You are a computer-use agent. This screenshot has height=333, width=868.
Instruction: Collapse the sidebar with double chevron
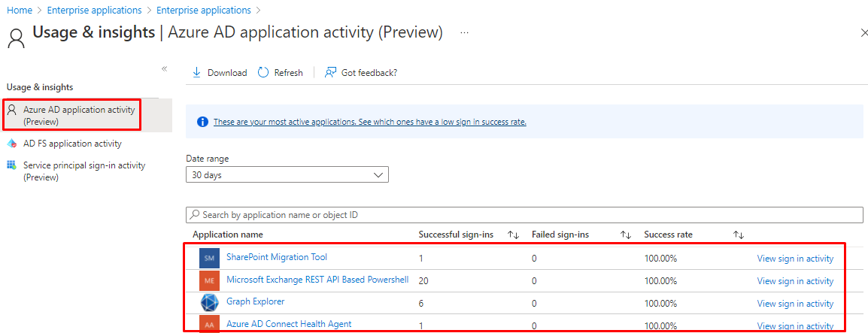(x=164, y=69)
